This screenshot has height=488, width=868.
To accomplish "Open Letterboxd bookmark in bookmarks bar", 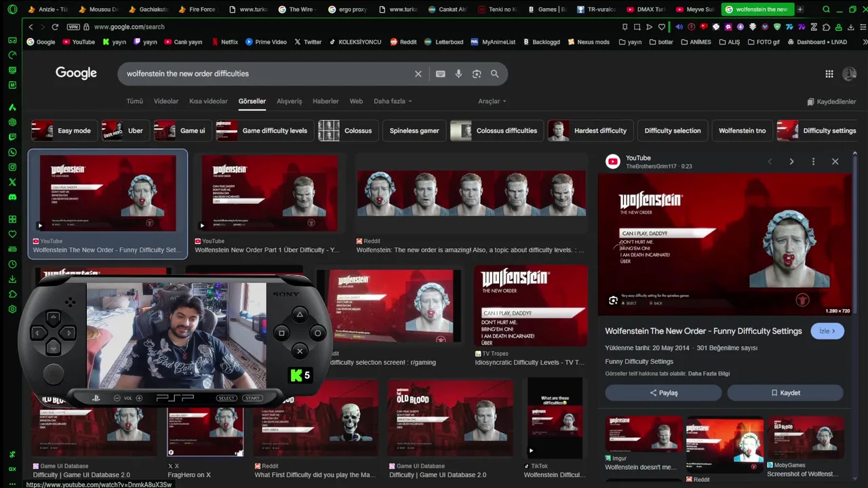I will [444, 42].
